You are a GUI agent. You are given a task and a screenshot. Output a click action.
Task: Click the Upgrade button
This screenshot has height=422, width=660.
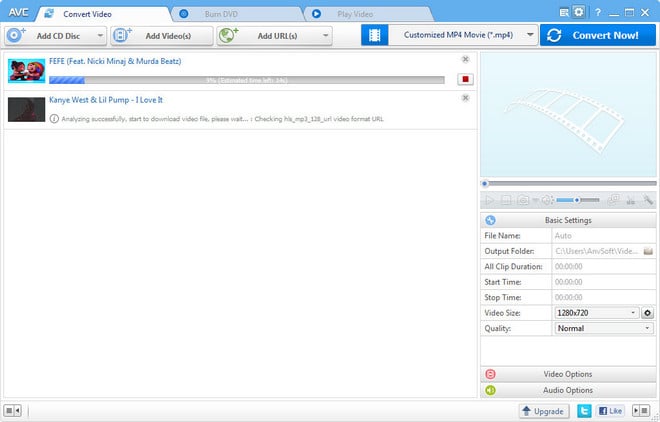pyautogui.click(x=544, y=411)
